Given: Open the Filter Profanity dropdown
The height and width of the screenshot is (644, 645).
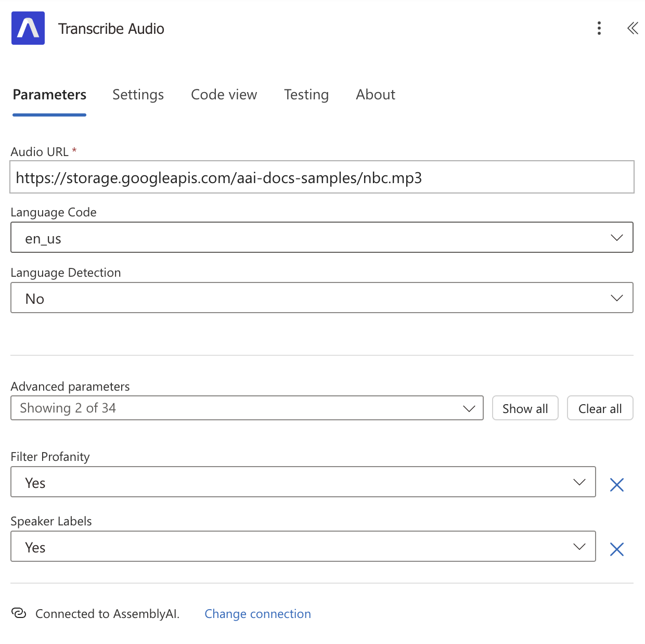Looking at the screenshot, I should pos(579,482).
